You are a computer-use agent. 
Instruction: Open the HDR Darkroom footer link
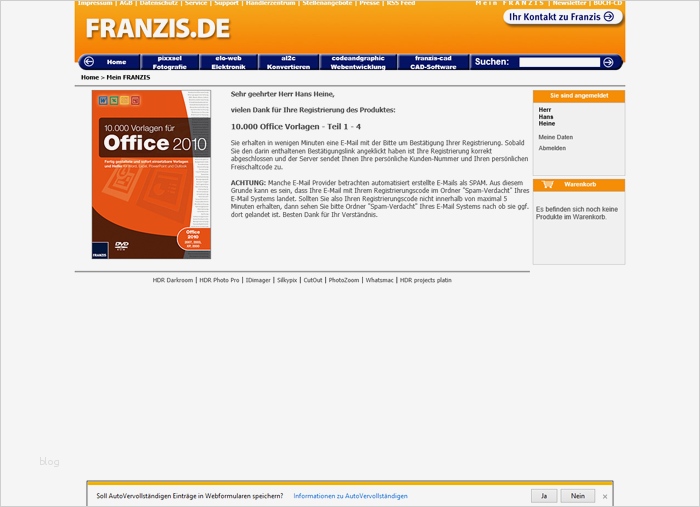point(173,280)
